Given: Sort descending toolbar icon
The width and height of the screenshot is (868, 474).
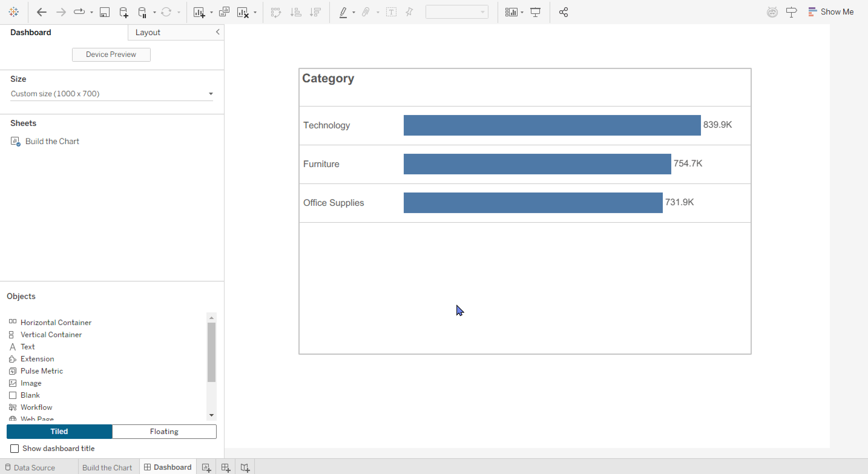Looking at the screenshot, I should [315, 12].
